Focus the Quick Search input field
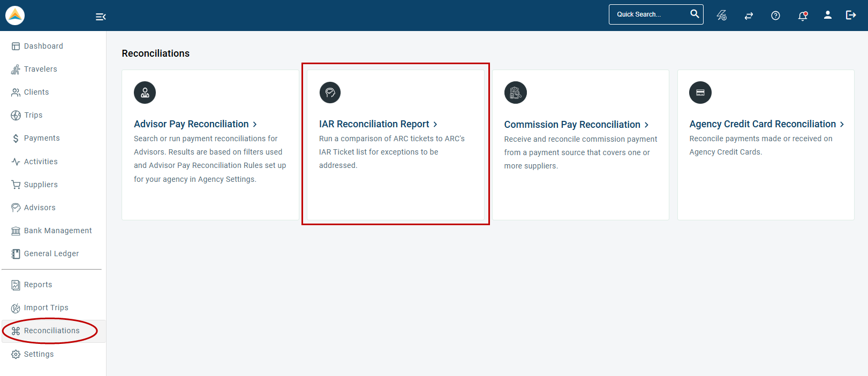The image size is (868, 376). tap(649, 14)
